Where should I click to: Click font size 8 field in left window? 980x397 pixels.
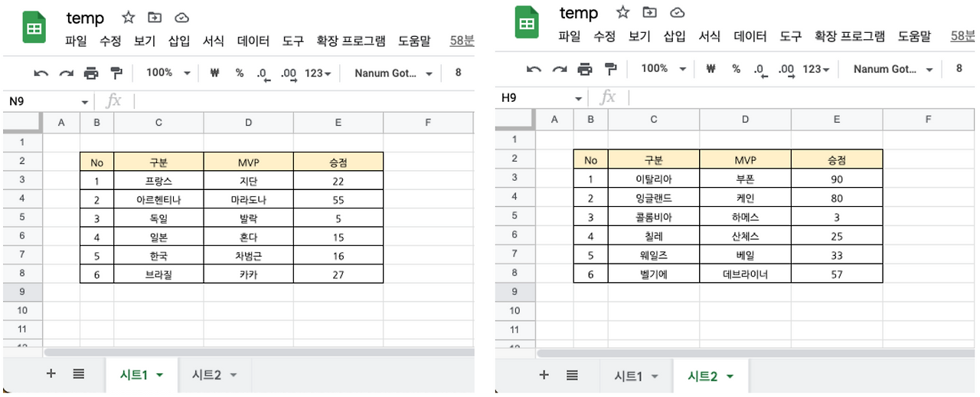(x=459, y=73)
